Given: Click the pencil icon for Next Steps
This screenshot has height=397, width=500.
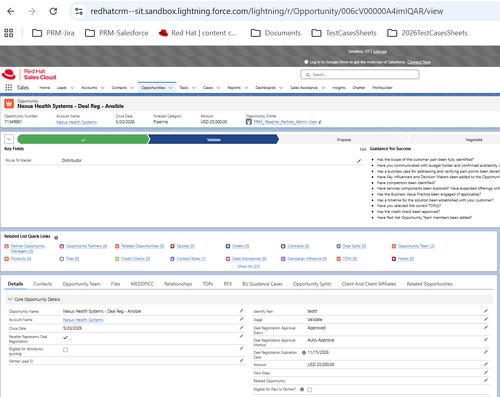Looking at the screenshot, I should point(486,373).
